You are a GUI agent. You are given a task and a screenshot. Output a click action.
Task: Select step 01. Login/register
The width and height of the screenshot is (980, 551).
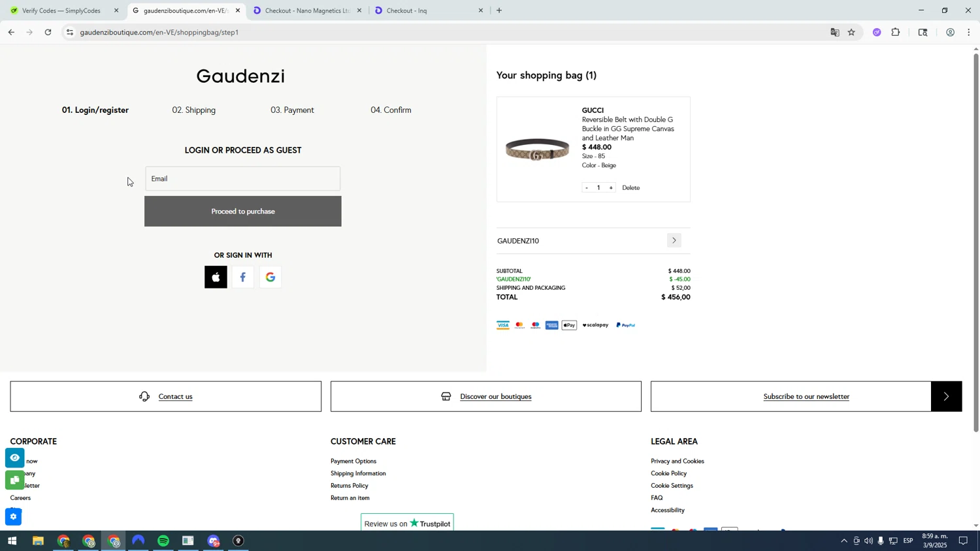(95, 110)
